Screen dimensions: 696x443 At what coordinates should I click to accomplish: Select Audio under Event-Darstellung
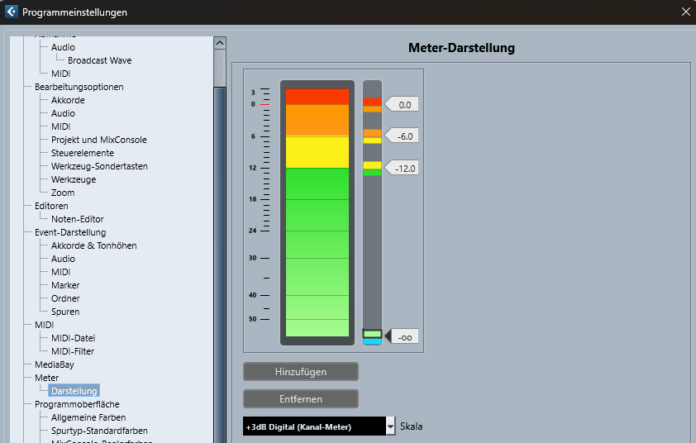(63, 259)
